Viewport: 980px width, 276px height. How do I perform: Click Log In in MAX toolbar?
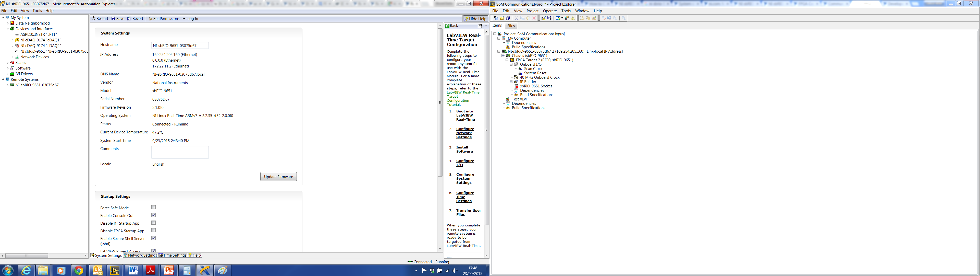190,19
